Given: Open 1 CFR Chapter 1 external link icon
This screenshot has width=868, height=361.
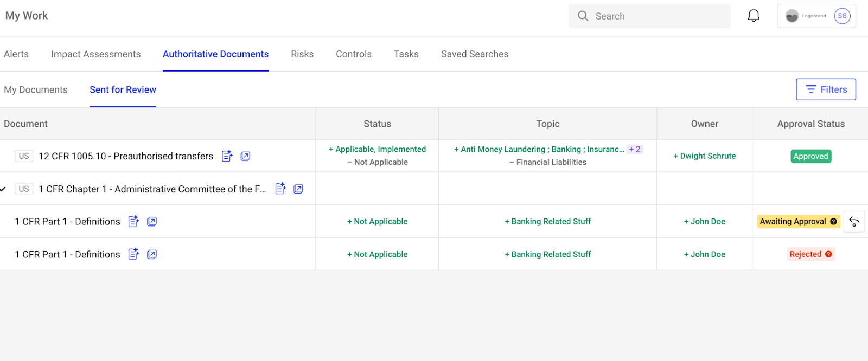Looking at the screenshot, I should 298,189.
